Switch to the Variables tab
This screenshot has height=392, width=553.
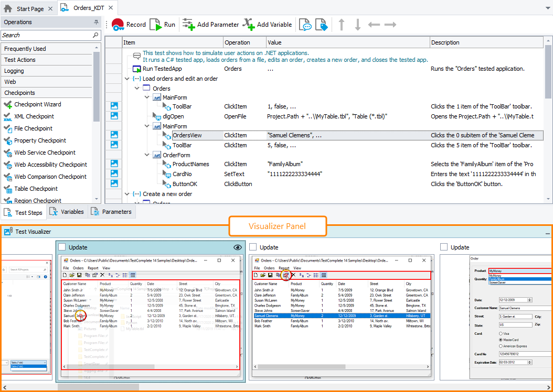pos(67,212)
